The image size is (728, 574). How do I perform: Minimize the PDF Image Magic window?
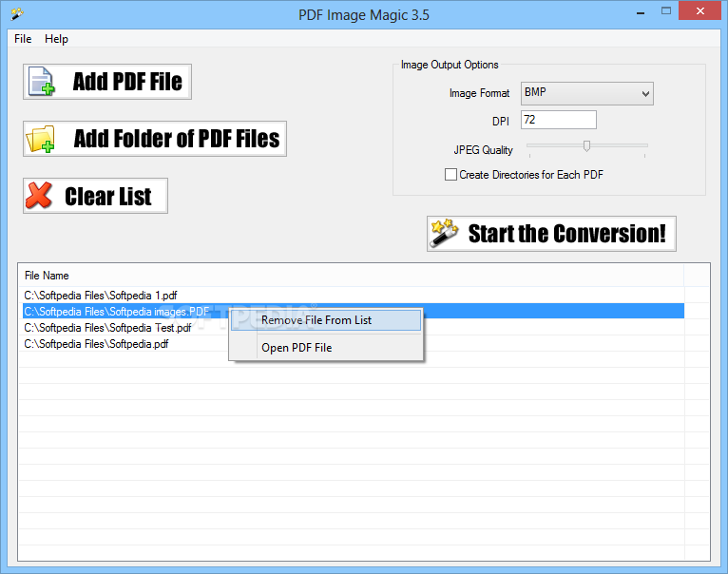641,11
